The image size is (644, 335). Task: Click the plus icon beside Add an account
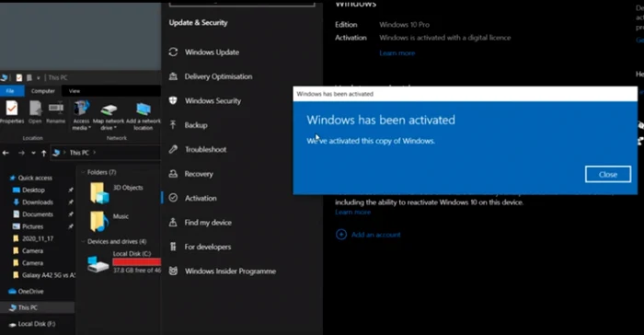click(x=341, y=235)
